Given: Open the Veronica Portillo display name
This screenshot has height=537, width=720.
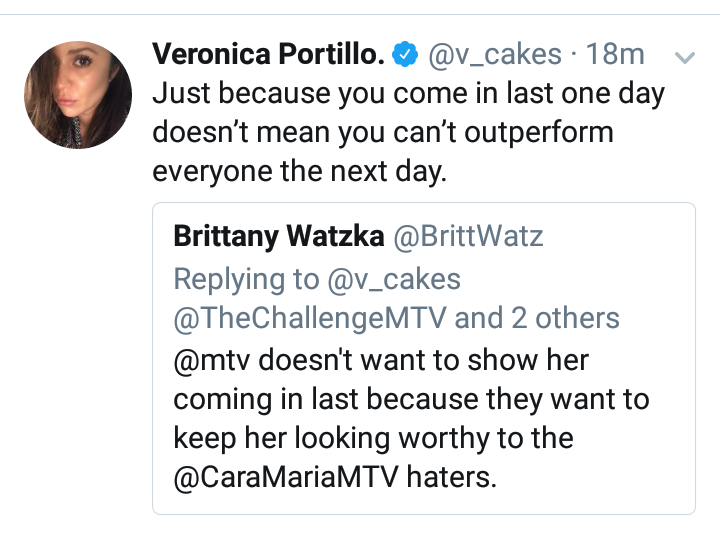Looking at the screenshot, I should (268, 54).
